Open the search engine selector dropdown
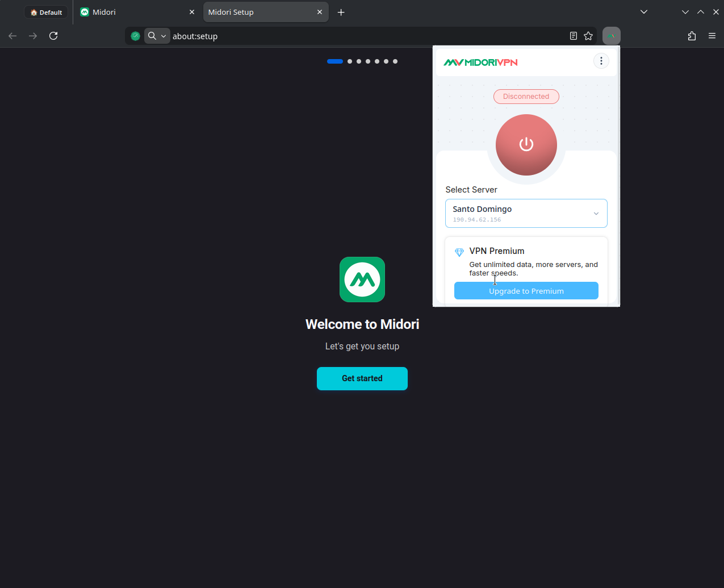724x588 pixels. (157, 36)
